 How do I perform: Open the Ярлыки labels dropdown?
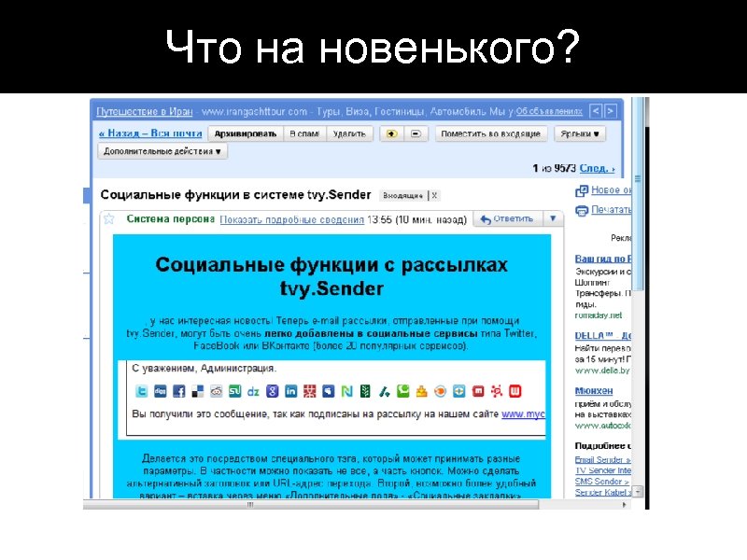coord(578,133)
